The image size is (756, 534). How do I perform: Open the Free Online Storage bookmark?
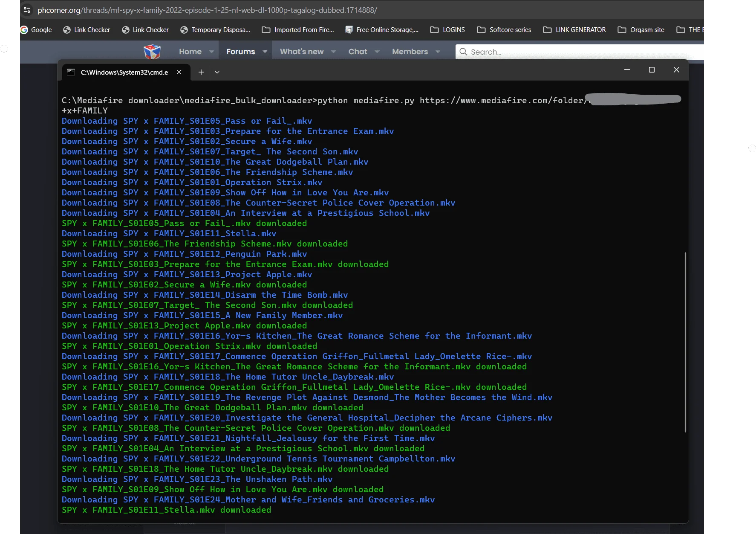382,30
